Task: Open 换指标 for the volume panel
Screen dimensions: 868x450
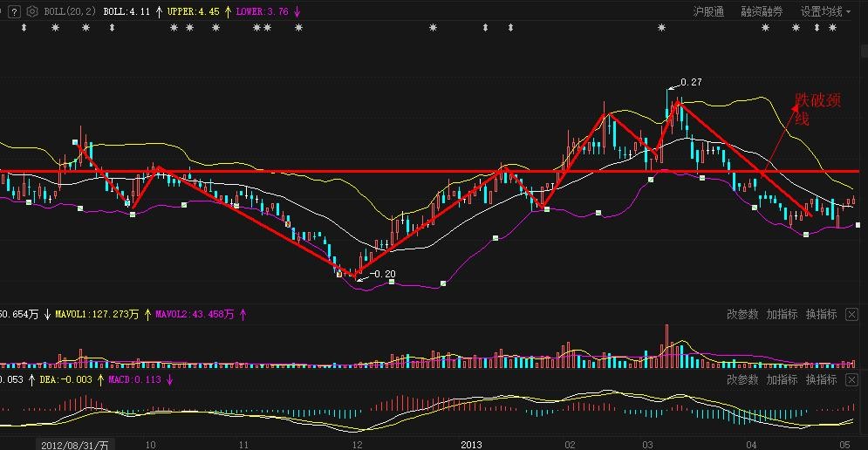Action: [x=821, y=315]
